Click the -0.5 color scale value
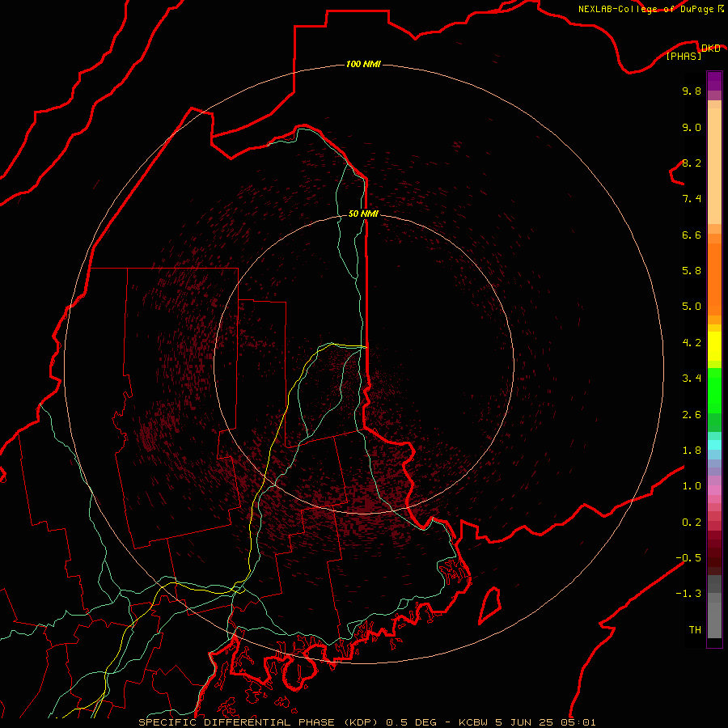Screen dimensions: 728x728 (x=688, y=558)
